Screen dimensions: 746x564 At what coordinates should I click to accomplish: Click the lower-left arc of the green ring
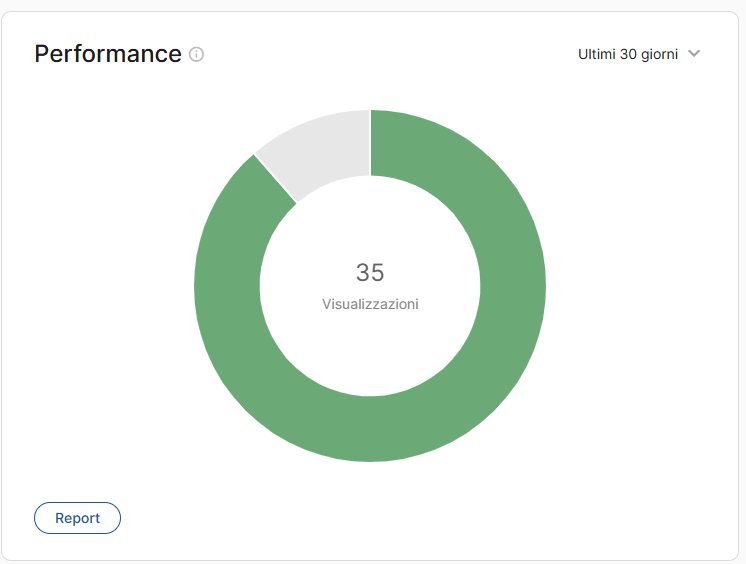(269, 387)
